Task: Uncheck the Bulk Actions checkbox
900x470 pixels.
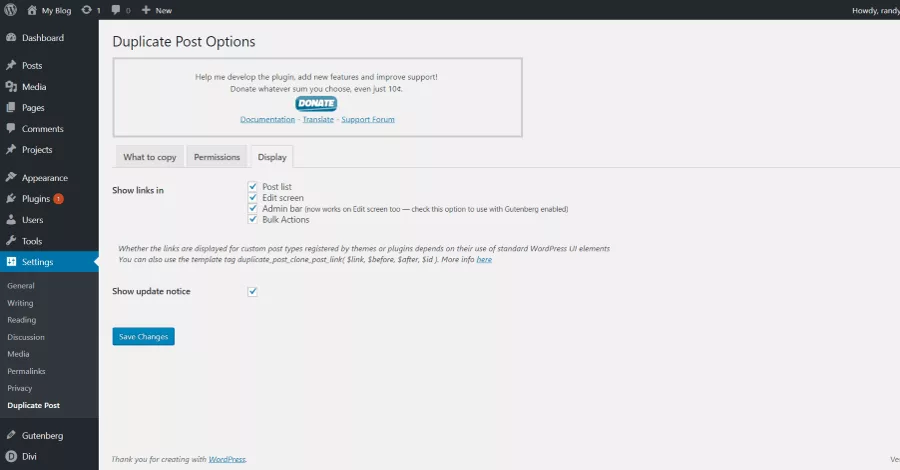Action: tap(253, 219)
